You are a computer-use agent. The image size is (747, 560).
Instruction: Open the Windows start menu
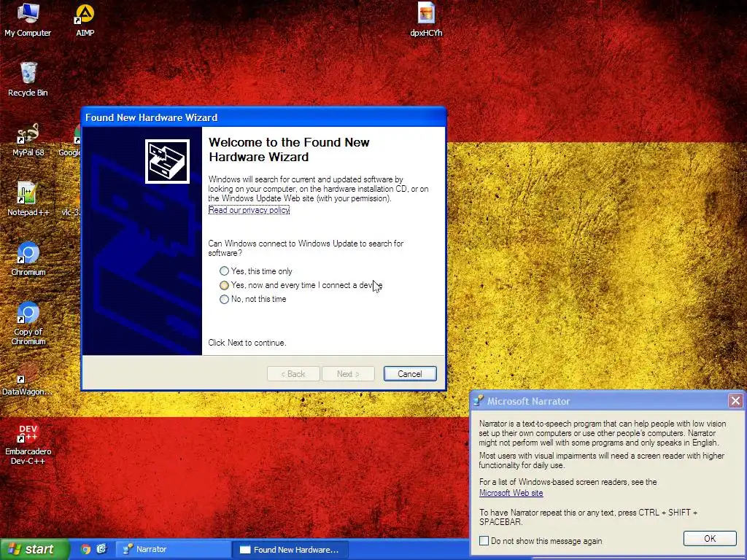click(x=34, y=550)
